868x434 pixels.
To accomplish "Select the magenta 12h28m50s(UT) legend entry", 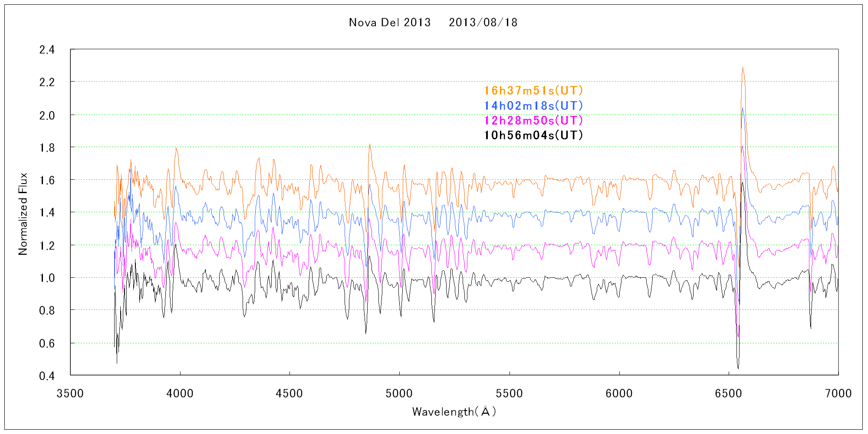I will (533, 121).
